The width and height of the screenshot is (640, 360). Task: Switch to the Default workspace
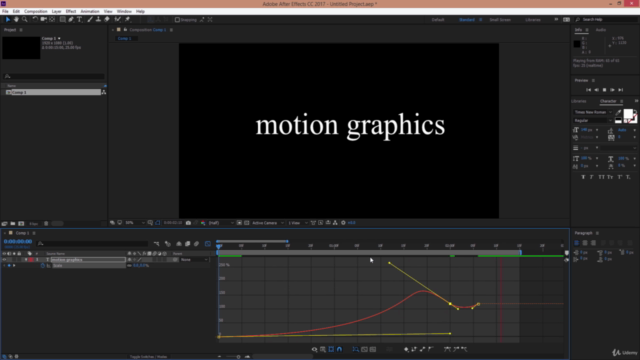[x=438, y=20]
